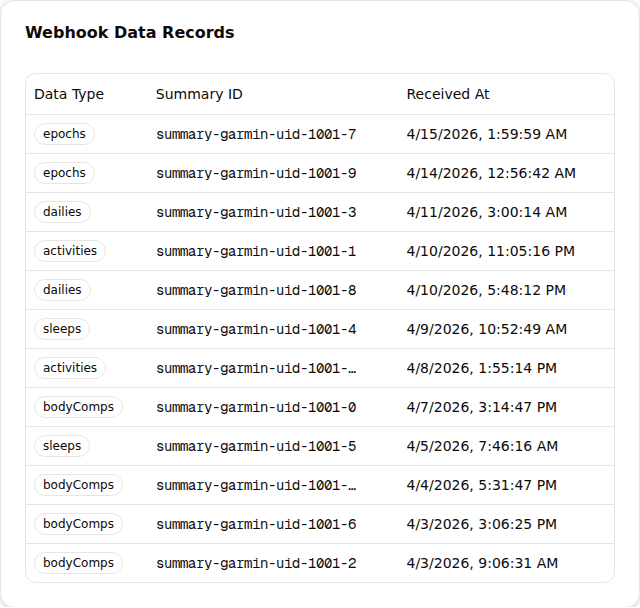This screenshot has height=608, width=640.
Task: Select summary-garmin-uid-1001-4 cell
Action: tap(256, 329)
